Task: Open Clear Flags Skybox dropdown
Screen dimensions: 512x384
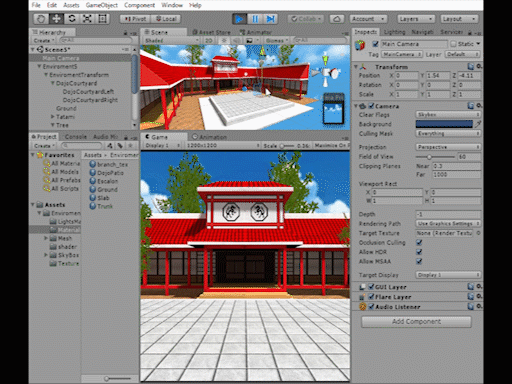Action: pyautogui.click(x=448, y=115)
